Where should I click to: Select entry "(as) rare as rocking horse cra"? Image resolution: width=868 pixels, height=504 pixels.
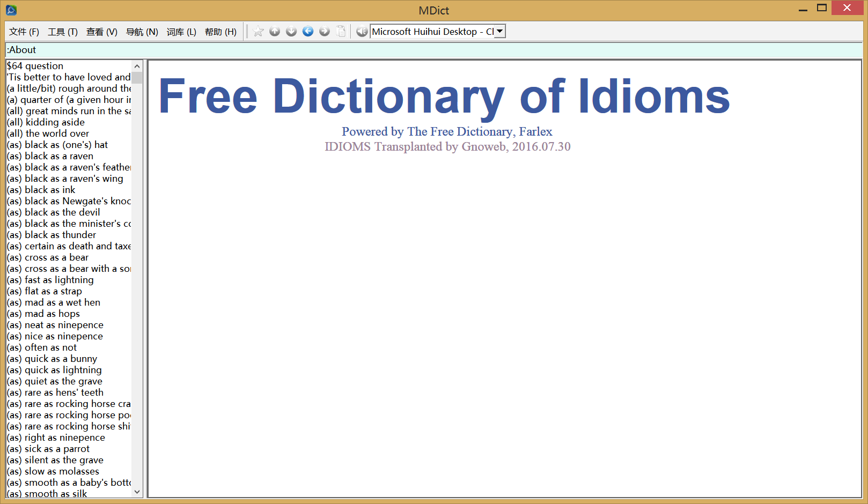point(69,404)
